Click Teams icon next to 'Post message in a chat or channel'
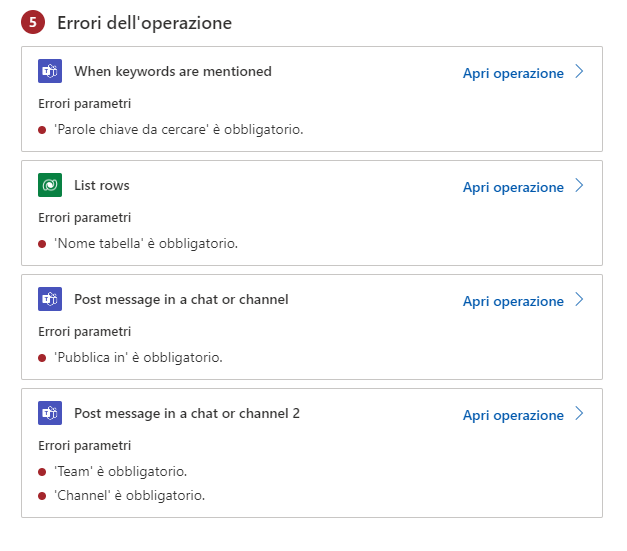Image resolution: width=627 pixels, height=551 pixels. [50, 299]
